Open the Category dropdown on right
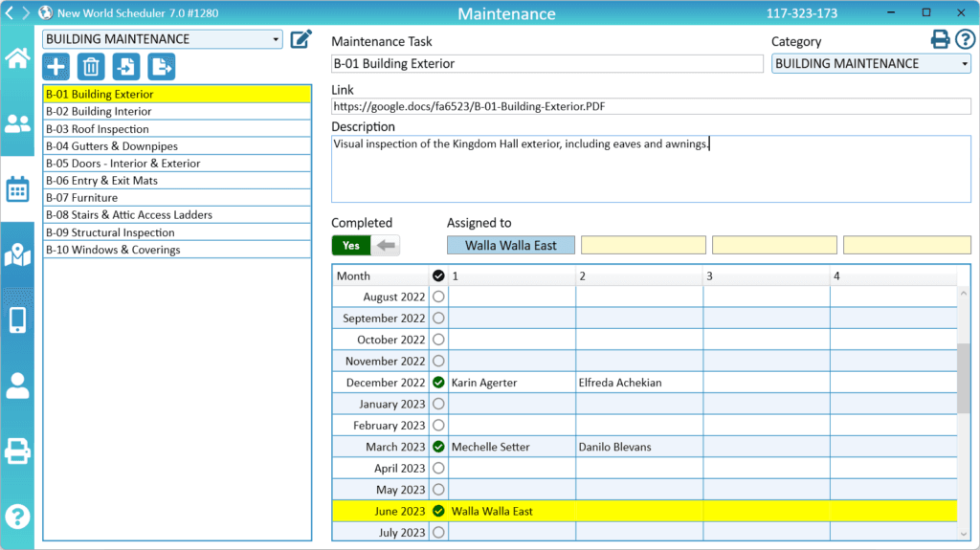 pyautogui.click(x=871, y=64)
